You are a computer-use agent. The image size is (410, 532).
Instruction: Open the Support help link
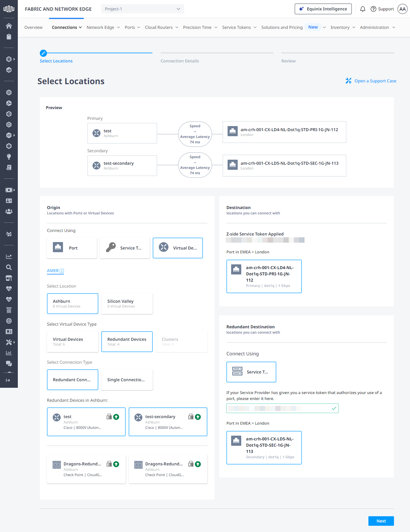point(382,9)
